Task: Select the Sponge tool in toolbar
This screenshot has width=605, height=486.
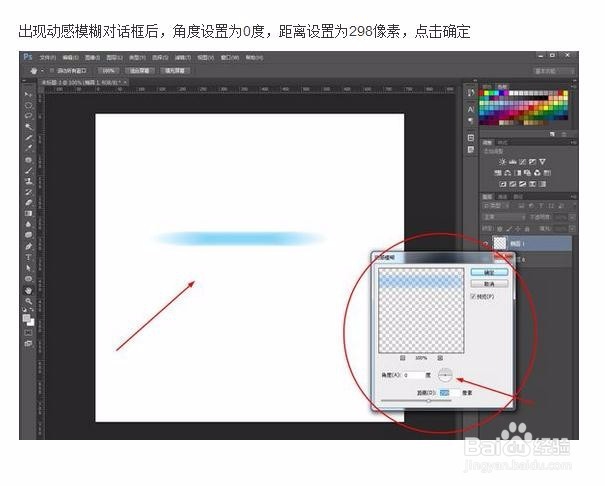Action: click(28, 235)
